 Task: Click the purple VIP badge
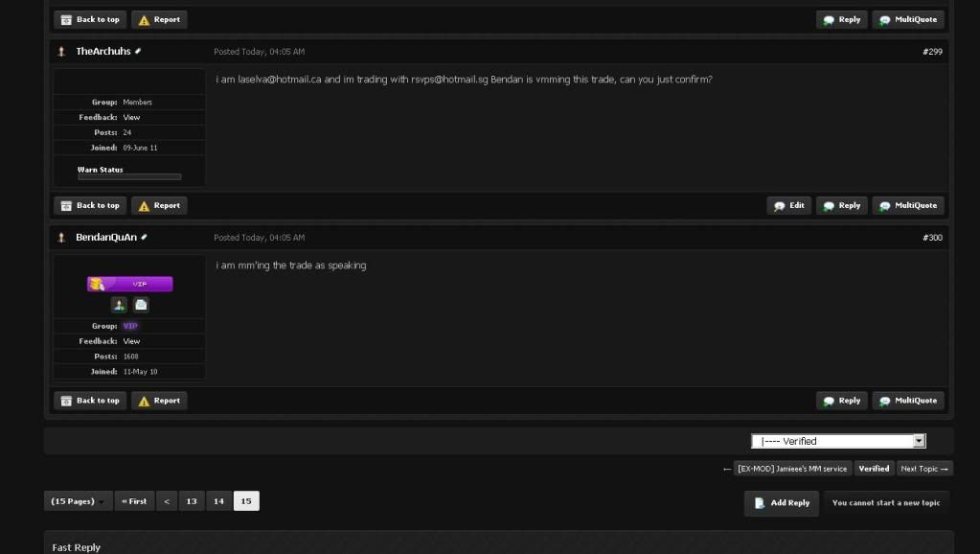pyautogui.click(x=130, y=284)
